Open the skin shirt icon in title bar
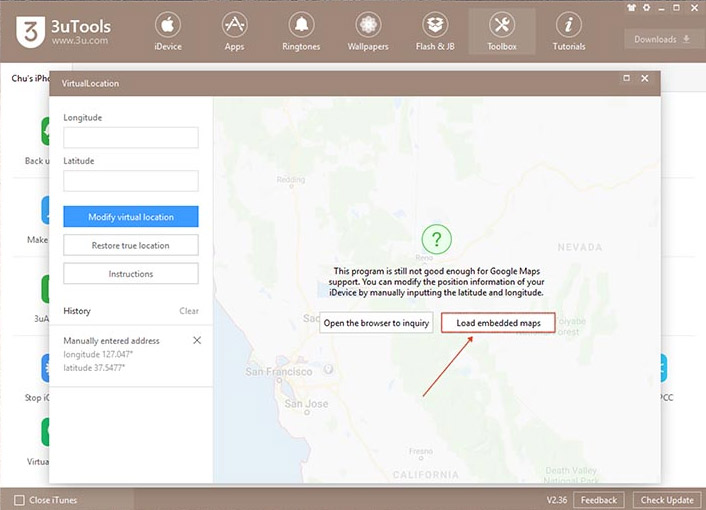This screenshot has width=706, height=510. click(631, 8)
